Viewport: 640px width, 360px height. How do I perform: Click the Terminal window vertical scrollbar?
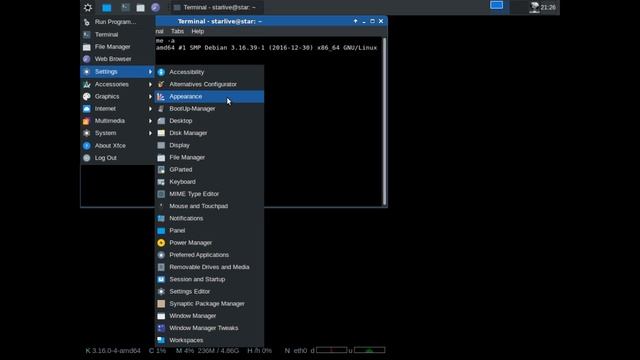[384, 121]
